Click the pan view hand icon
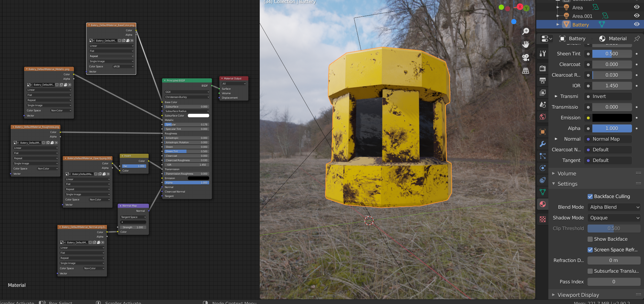 [526, 44]
